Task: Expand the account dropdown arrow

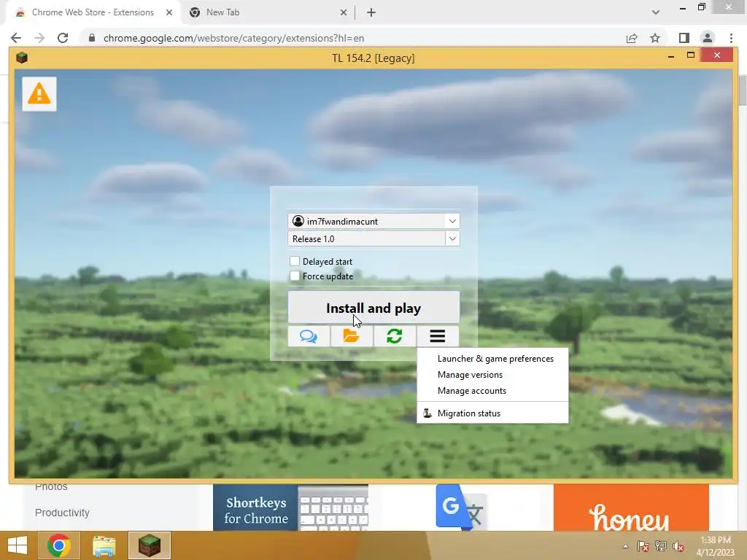Action: pyautogui.click(x=452, y=221)
